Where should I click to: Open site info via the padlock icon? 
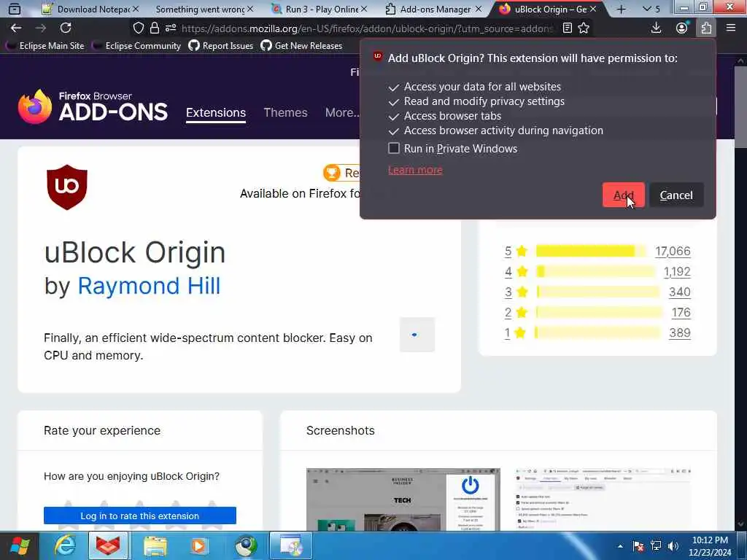pos(155,28)
